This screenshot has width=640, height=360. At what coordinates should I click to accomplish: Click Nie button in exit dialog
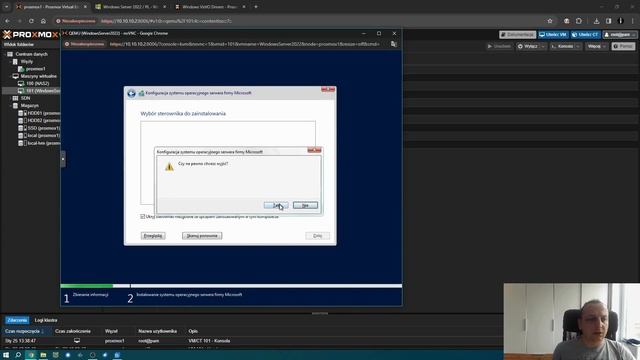pyautogui.click(x=305, y=205)
